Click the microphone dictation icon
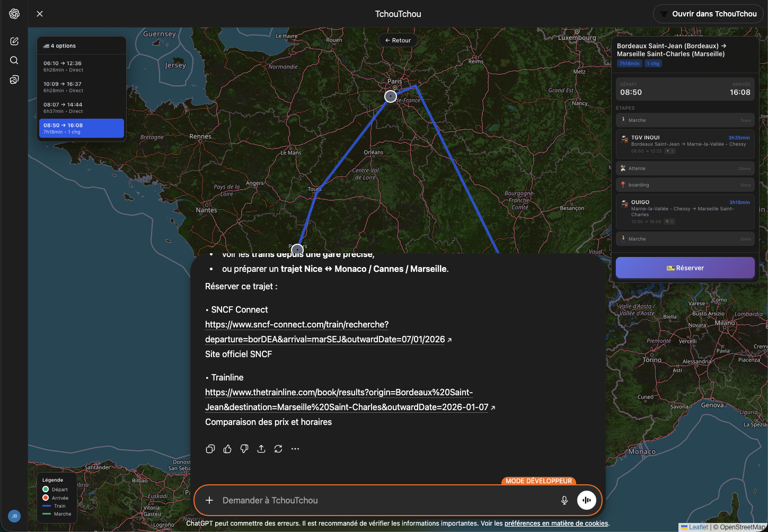Screen dimensions: 768x532 tap(564, 500)
